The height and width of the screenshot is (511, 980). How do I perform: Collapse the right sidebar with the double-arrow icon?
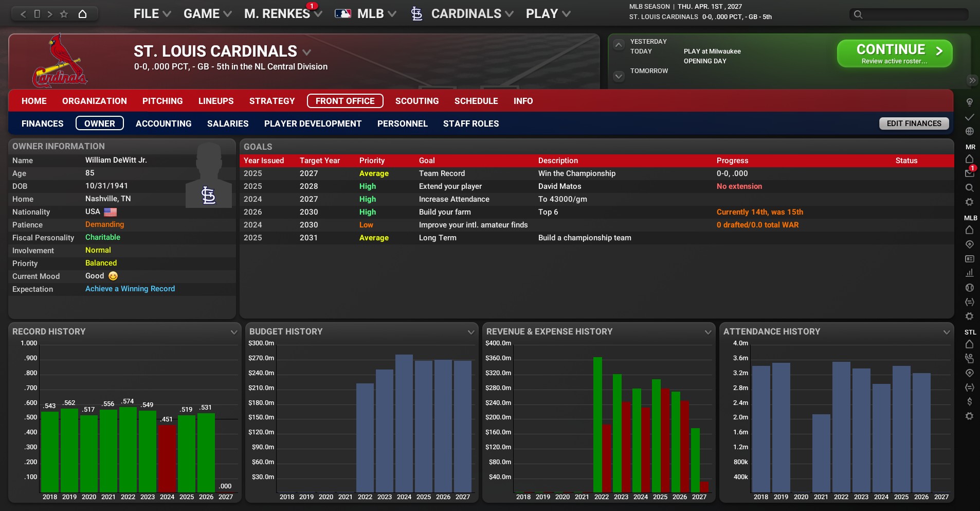[x=972, y=80]
